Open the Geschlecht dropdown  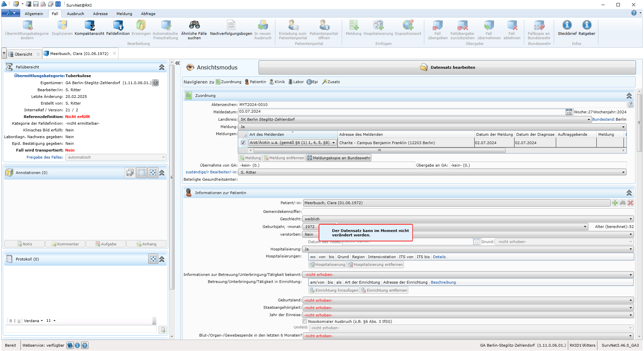coord(631,219)
